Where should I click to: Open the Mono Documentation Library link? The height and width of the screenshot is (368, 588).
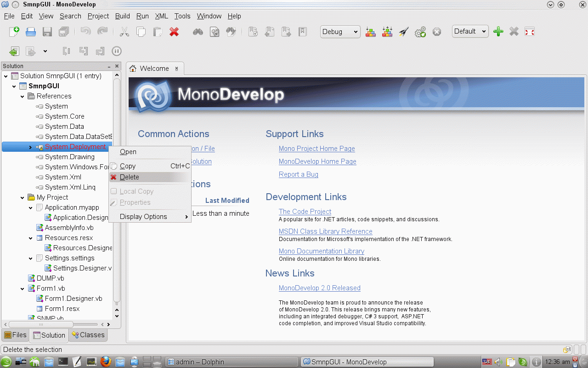point(322,251)
